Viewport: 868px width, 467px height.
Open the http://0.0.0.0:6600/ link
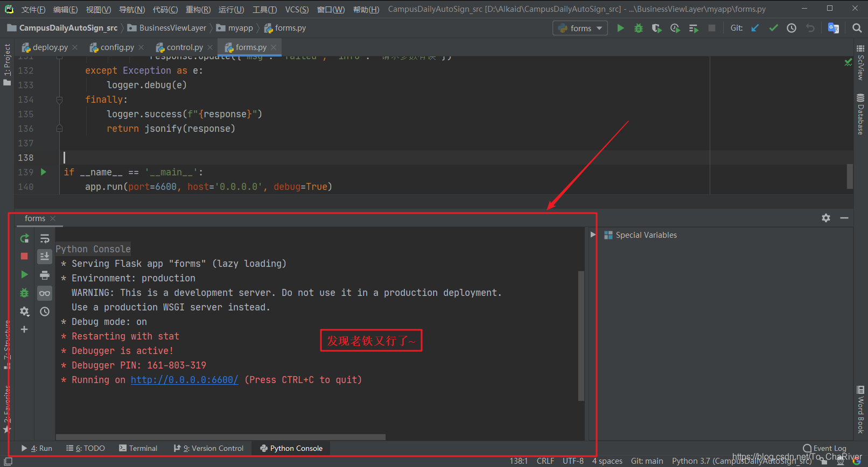(184, 380)
